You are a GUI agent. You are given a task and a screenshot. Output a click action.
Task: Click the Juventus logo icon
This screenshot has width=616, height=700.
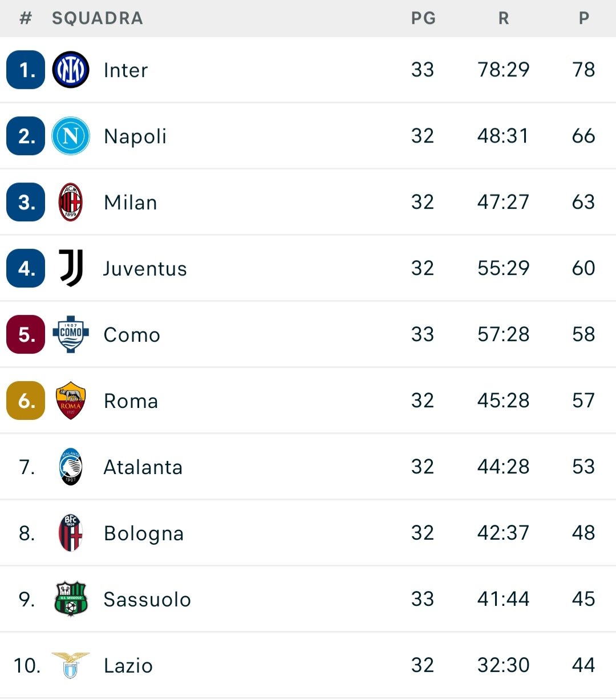click(71, 268)
